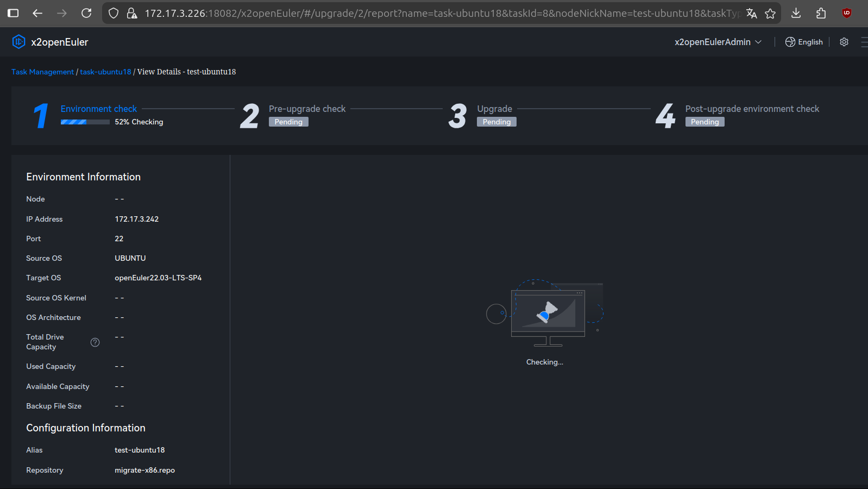This screenshot has width=868, height=489.
Task: Bookmark this page with the star icon
Action: tap(770, 13)
